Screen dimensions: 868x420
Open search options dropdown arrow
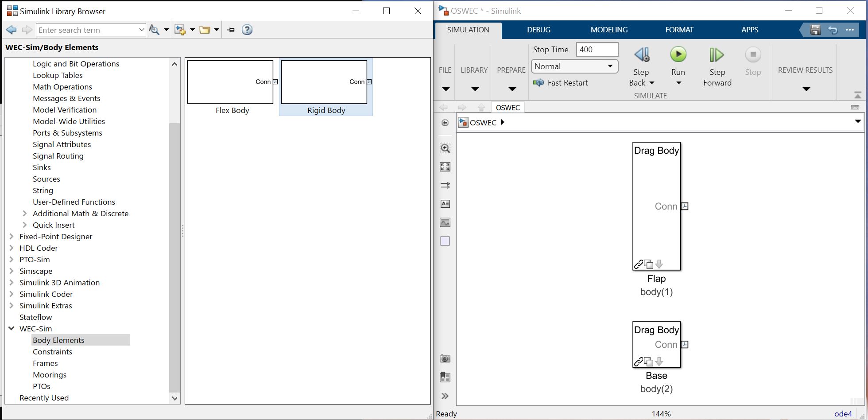tap(166, 30)
